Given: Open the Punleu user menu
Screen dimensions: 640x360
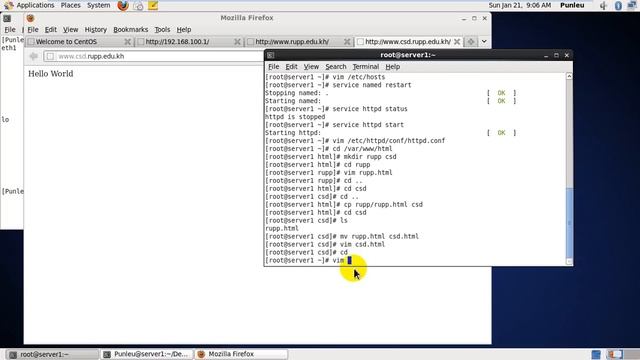Looking at the screenshot, I should pyautogui.click(x=572, y=5).
